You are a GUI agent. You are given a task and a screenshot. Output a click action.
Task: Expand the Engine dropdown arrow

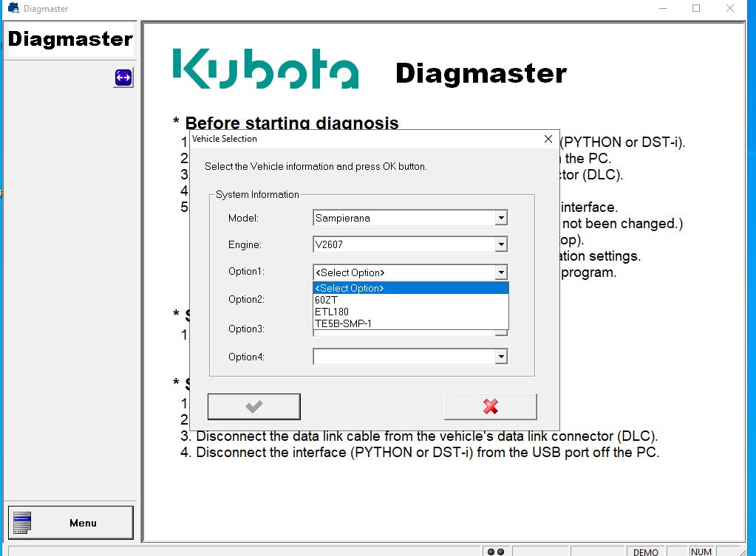tap(502, 244)
